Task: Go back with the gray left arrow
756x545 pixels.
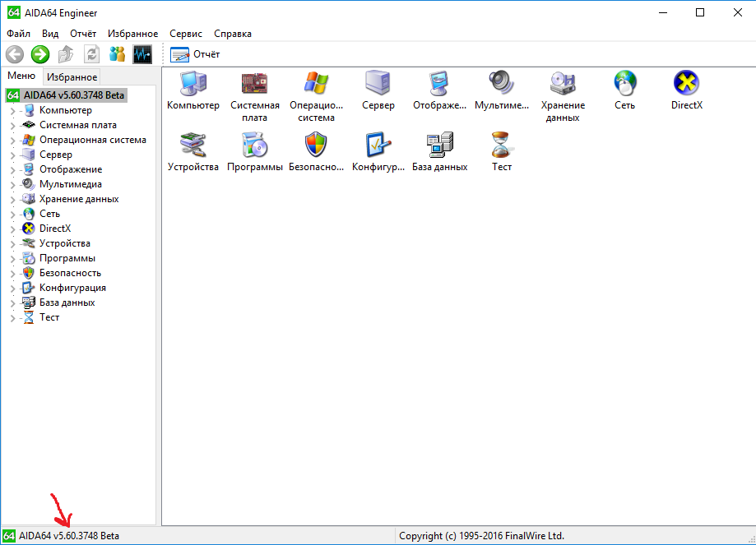Action: click(x=15, y=54)
